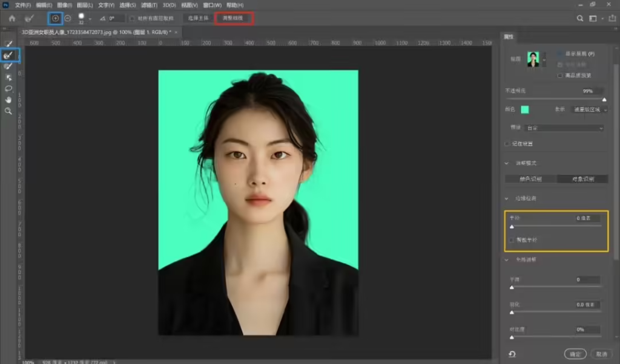Open the 表示 masked-area dropdown
Image resolution: width=620 pixels, height=364 pixels.
tap(590, 109)
